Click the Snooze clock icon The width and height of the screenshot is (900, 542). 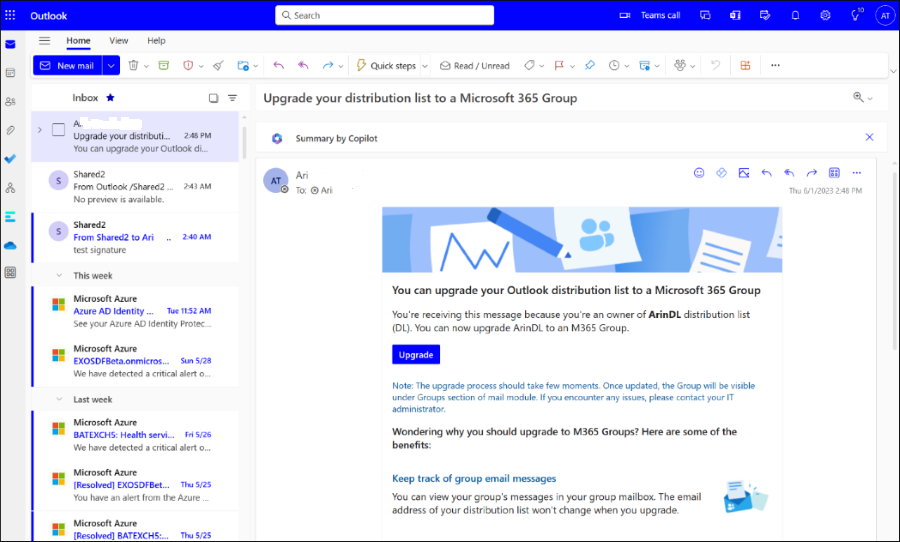click(614, 65)
